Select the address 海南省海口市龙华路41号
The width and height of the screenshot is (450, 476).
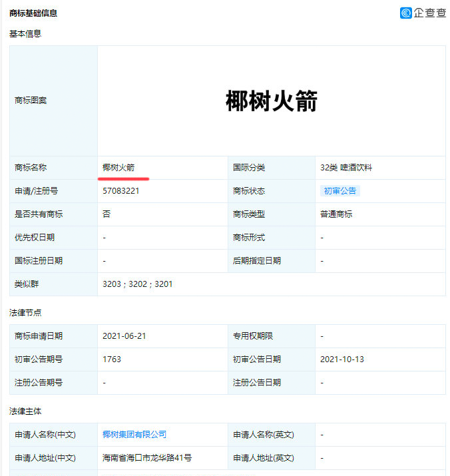tap(147, 458)
